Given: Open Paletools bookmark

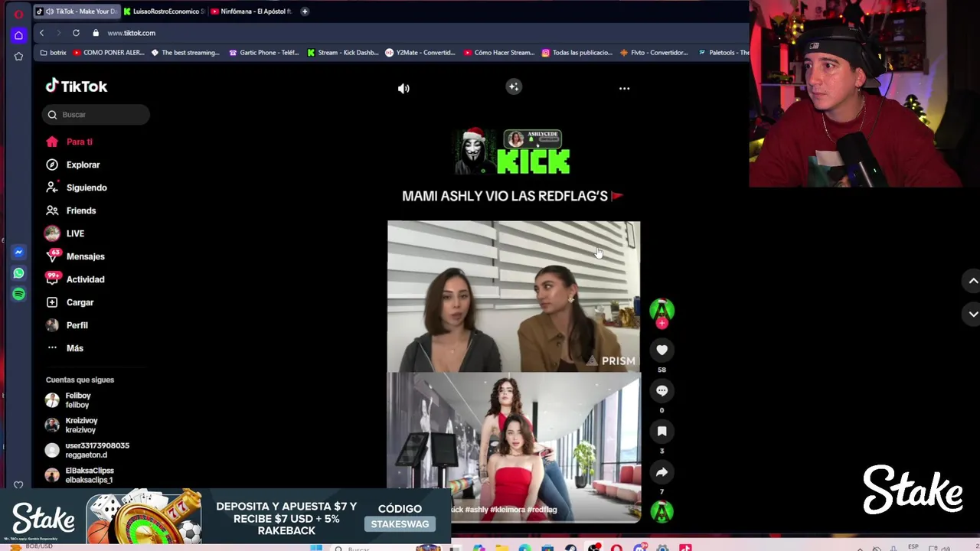Looking at the screenshot, I should point(724,53).
